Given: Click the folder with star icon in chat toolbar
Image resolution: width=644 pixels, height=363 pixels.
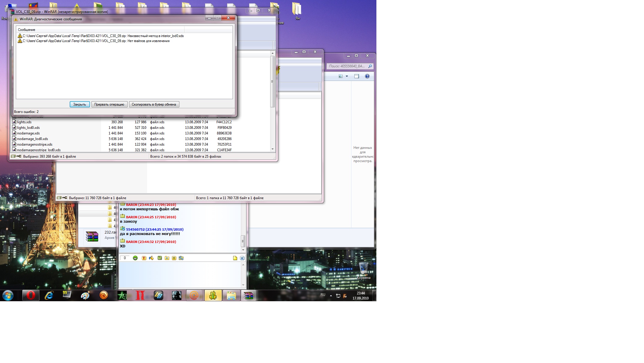Looking at the screenshot, I should pos(167,258).
